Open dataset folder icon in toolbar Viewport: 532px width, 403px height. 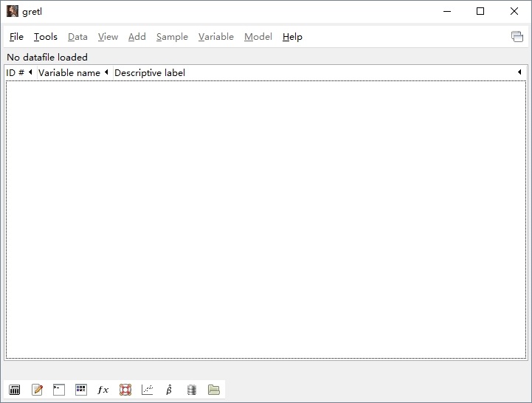click(x=214, y=390)
